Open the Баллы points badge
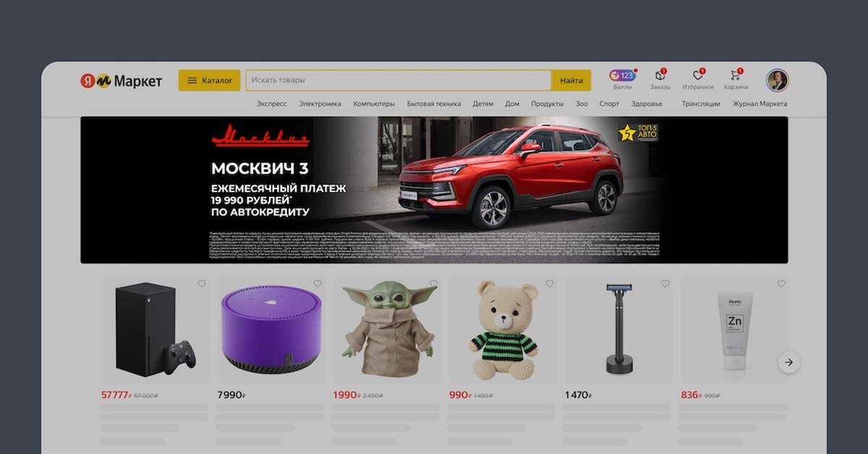 (x=622, y=76)
